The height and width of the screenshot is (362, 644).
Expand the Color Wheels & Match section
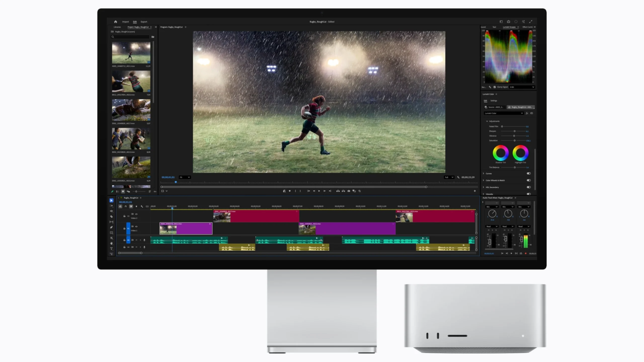(483, 180)
